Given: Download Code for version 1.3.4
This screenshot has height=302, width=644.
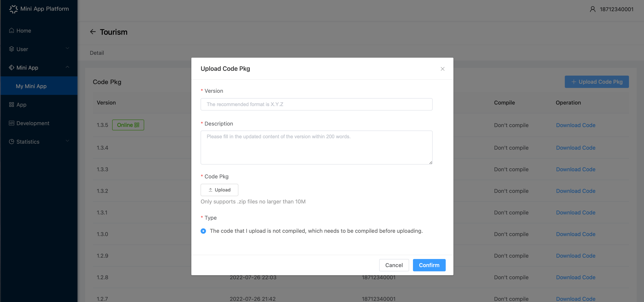Looking at the screenshot, I should pyautogui.click(x=576, y=148).
